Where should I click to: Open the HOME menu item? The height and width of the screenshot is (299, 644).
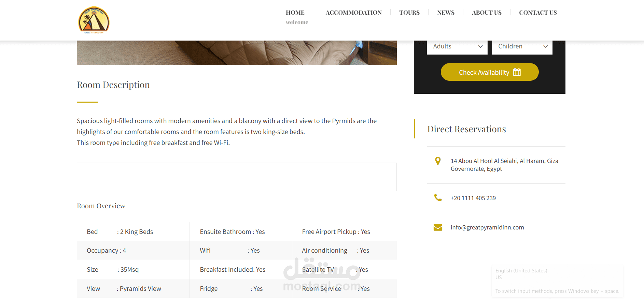295,13
